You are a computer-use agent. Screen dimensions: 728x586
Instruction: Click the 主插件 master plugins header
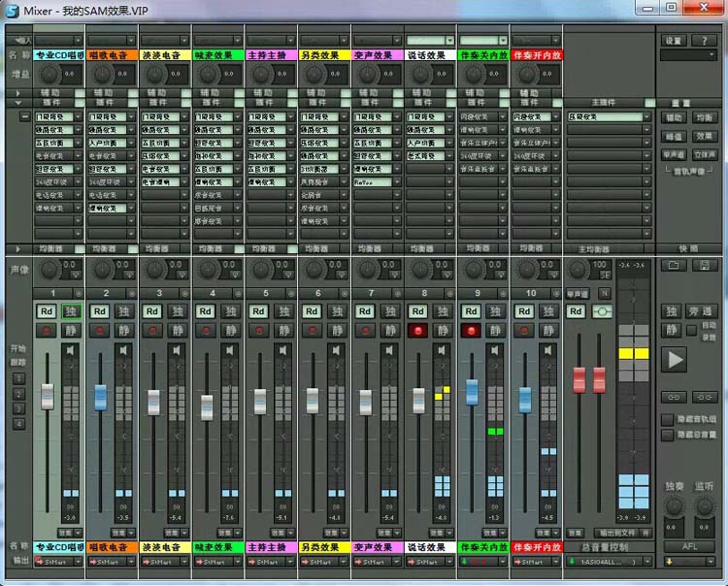[x=603, y=103]
